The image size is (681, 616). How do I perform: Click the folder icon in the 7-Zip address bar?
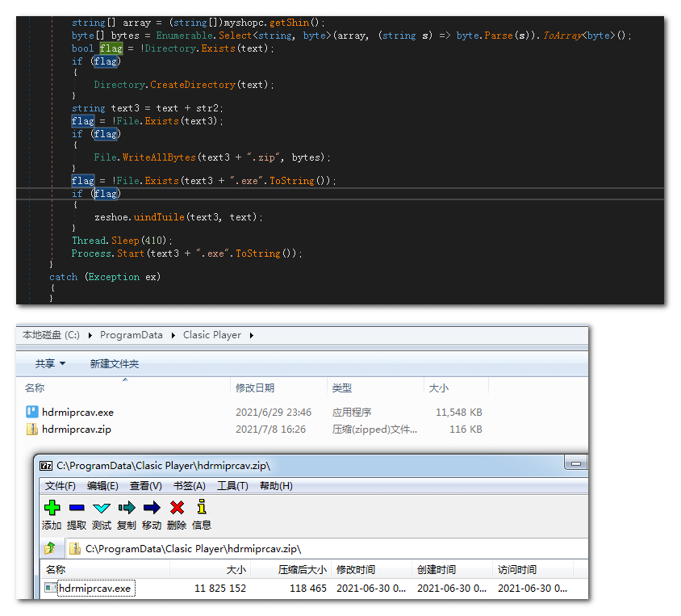coord(75,549)
